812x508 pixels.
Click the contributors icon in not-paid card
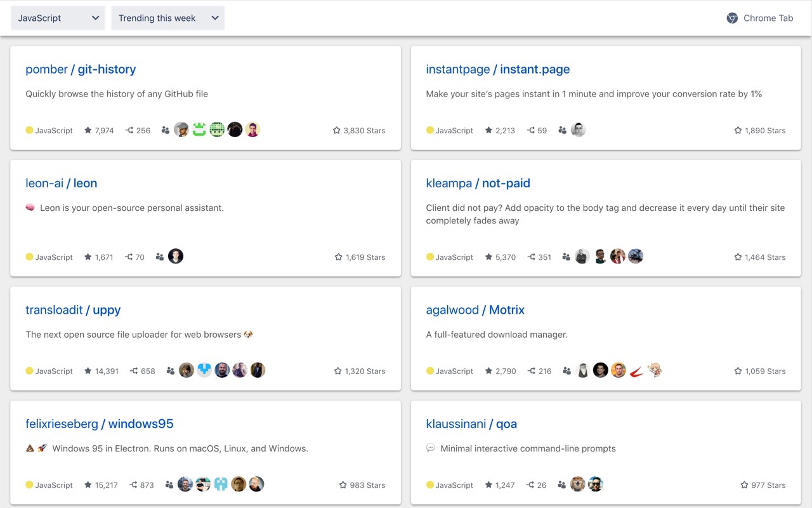tap(566, 257)
